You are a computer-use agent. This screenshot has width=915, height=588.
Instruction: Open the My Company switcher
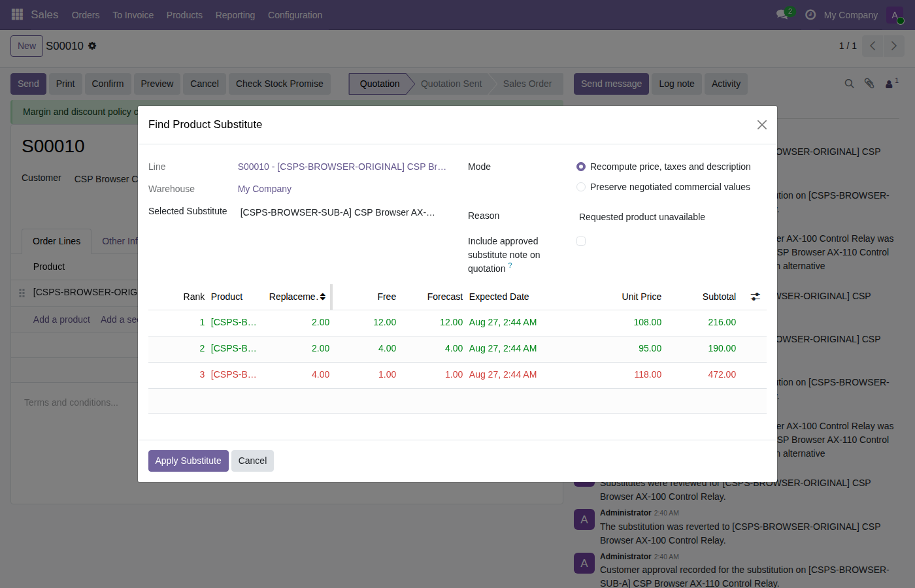[x=850, y=15]
